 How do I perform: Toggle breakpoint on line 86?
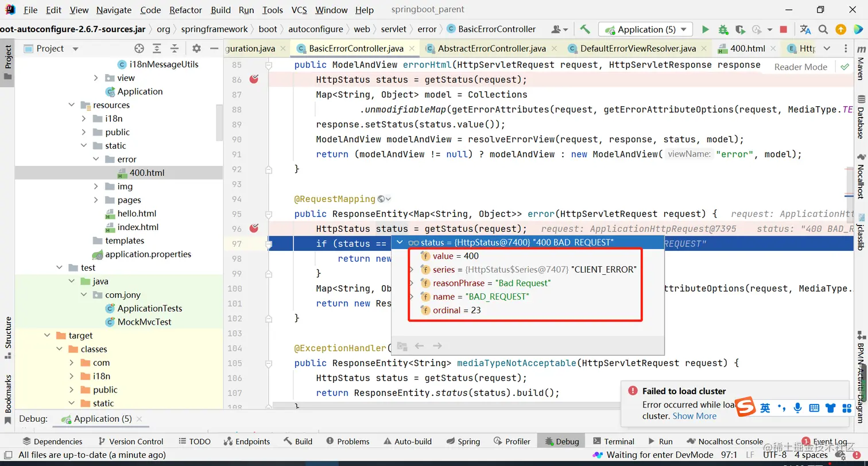coord(254,79)
